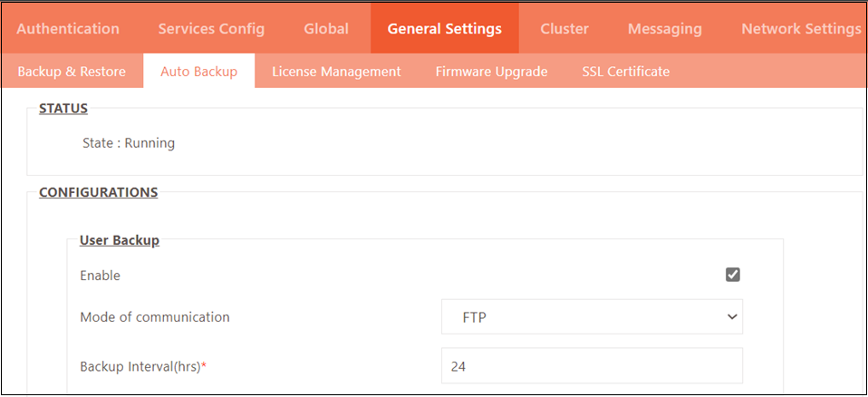
Task: Click the FTP dropdown chevron arrow
Action: (x=732, y=316)
